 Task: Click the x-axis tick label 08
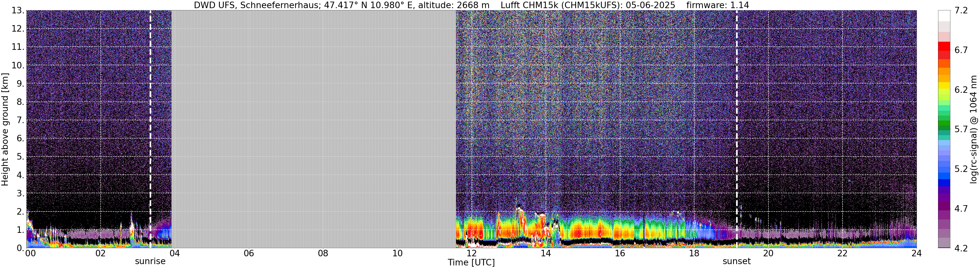point(323,253)
